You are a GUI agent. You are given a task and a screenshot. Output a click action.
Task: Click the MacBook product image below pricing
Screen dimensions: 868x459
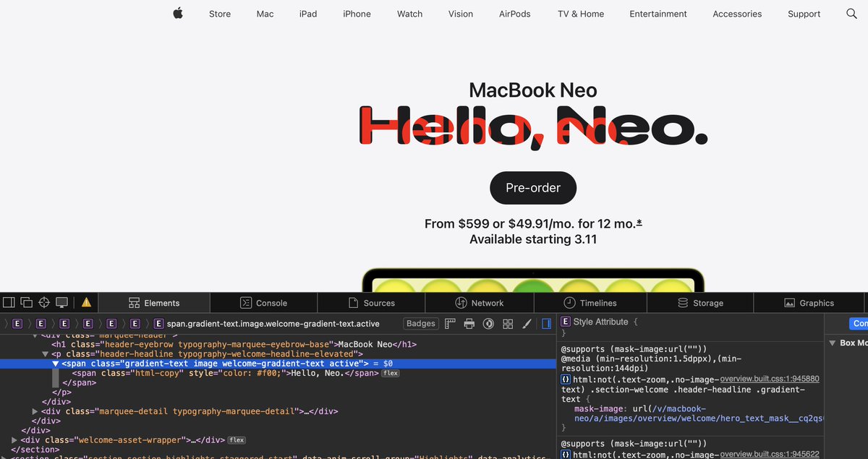[x=533, y=280]
